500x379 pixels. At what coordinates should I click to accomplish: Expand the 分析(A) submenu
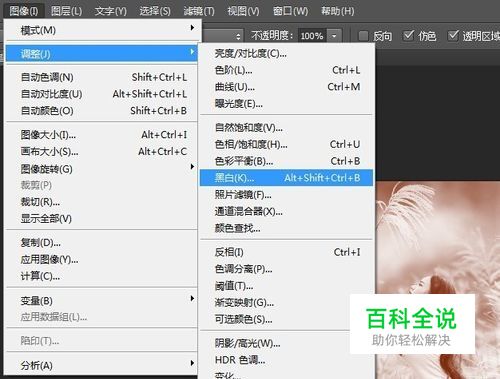pyautogui.click(x=102, y=365)
